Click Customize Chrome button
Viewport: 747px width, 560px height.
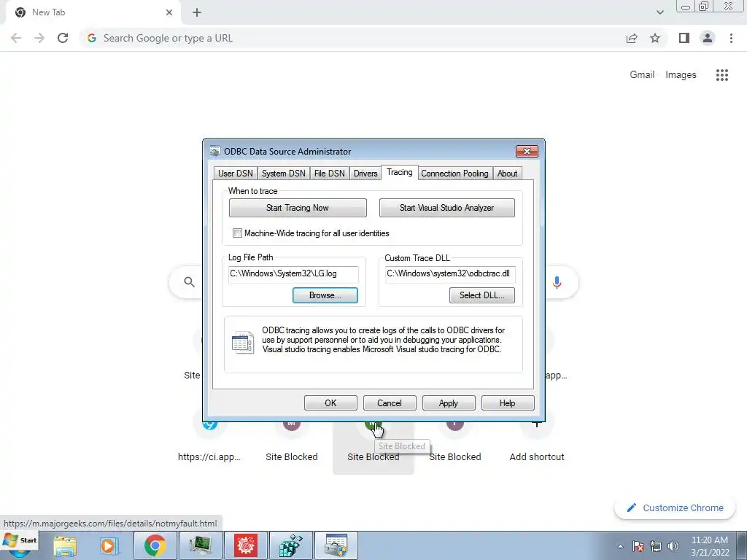676,508
